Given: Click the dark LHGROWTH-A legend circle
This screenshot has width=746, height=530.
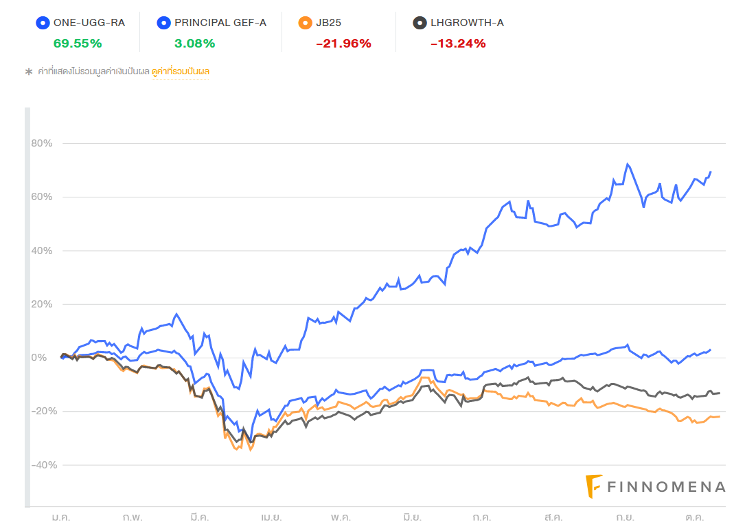Looking at the screenshot, I should [x=420, y=22].
